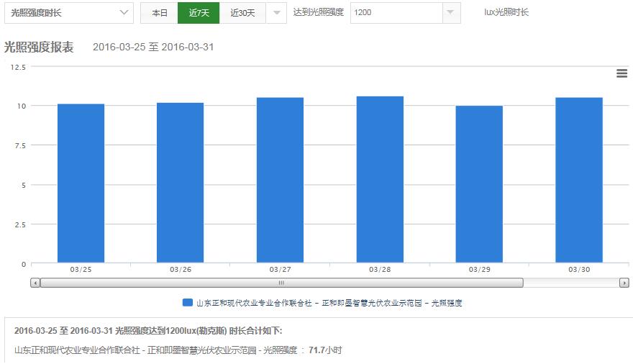Click the chart scrollbar left arrow
The image size is (633, 364).
pyautogui.click(x=35, y=283)
